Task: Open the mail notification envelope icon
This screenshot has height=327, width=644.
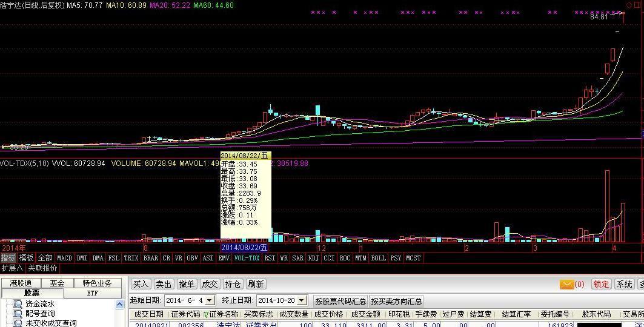Action: (x=566, y=284)
